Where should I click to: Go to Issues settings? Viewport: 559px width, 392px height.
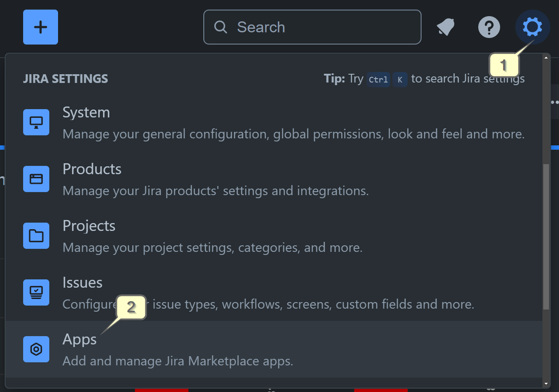[x=82, y=283]
